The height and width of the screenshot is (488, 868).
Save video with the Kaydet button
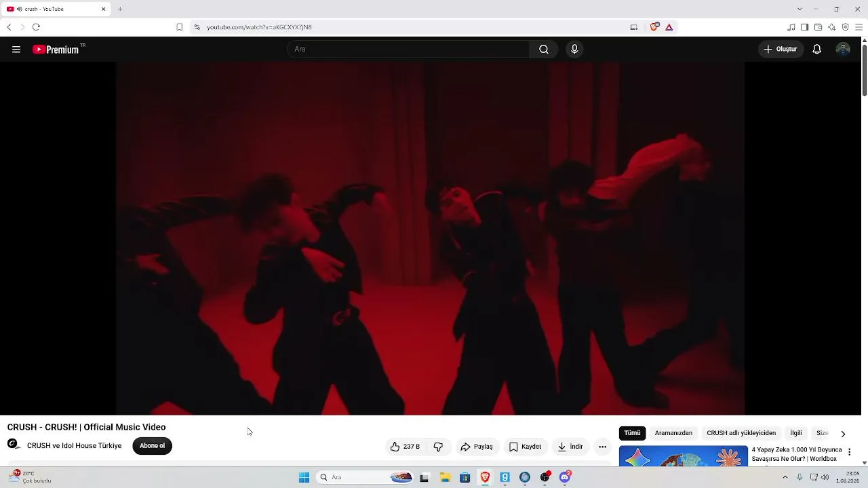tap(525, 447)
